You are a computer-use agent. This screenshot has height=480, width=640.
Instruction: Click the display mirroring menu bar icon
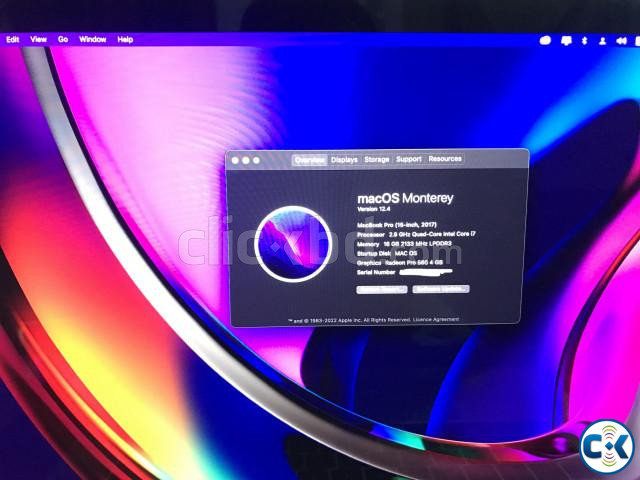[x=566, y=40]
